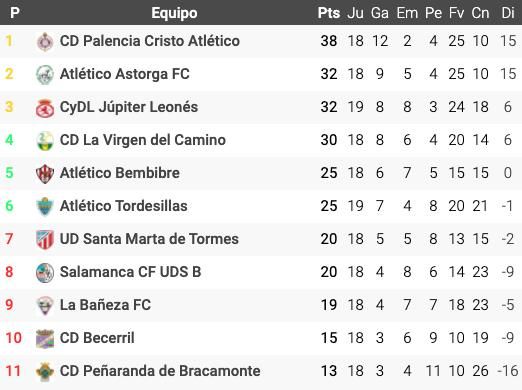522x390 pixels.
Task: Click CD Palencia Cristo Atlético crest icon
Action: (45, 42)
